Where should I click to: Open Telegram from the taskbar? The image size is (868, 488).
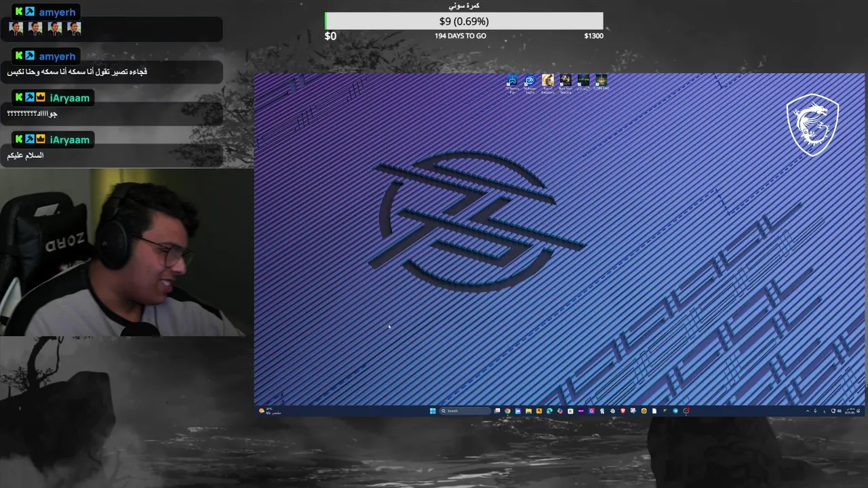pos(675,411)
